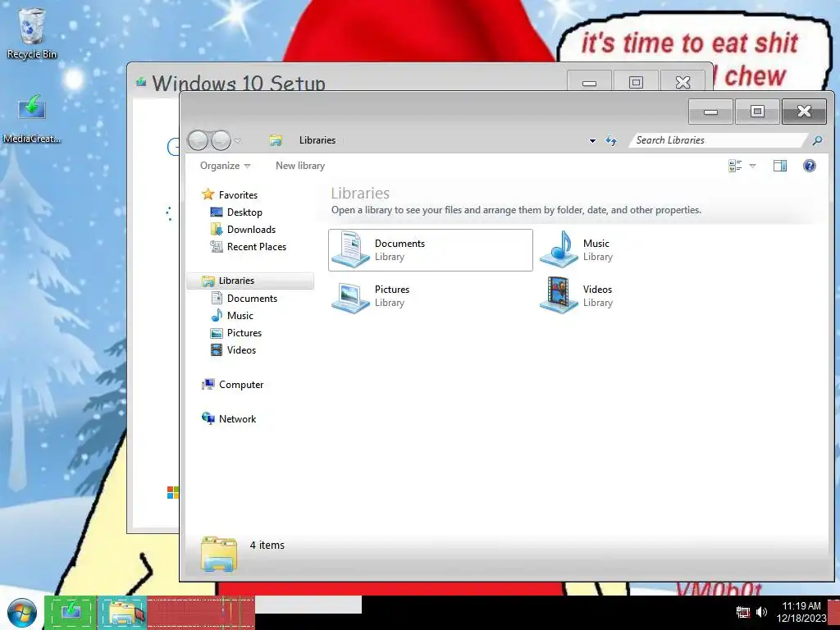Close the Windows 10 Setup window
The image size is (840, 630).
[682, 83]
